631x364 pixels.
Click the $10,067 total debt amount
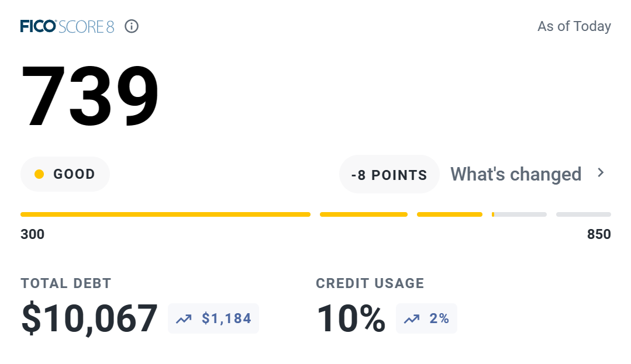coord(89,319)
